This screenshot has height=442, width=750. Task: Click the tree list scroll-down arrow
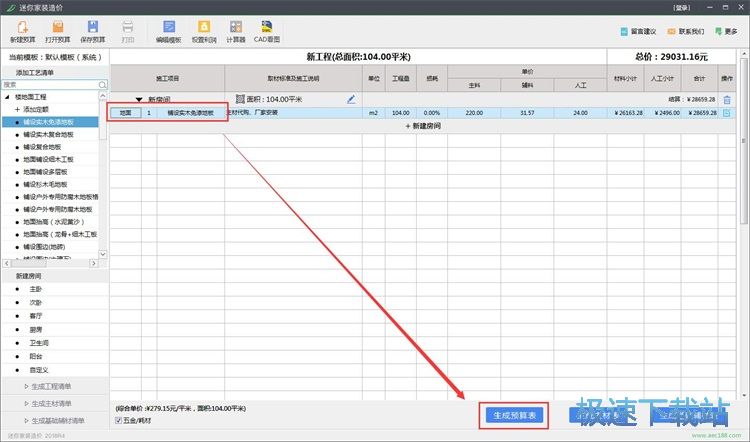click(x=103, y=254)
